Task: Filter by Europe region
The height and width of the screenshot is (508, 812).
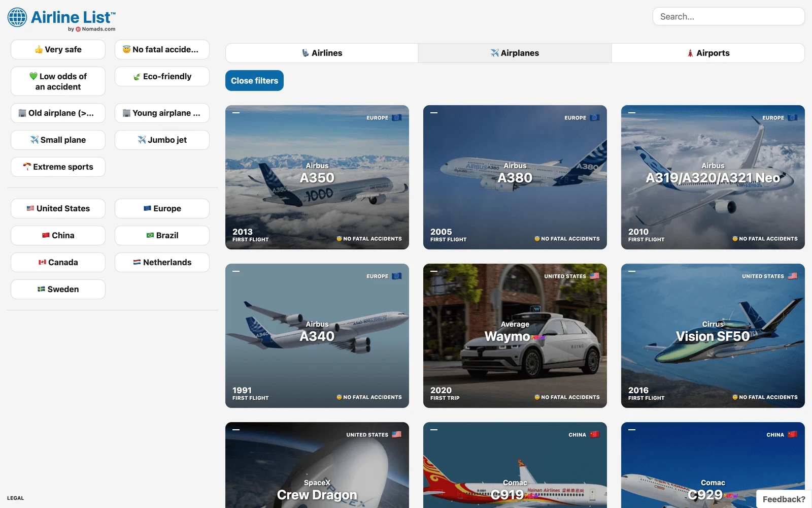Action: coord(162,209)
